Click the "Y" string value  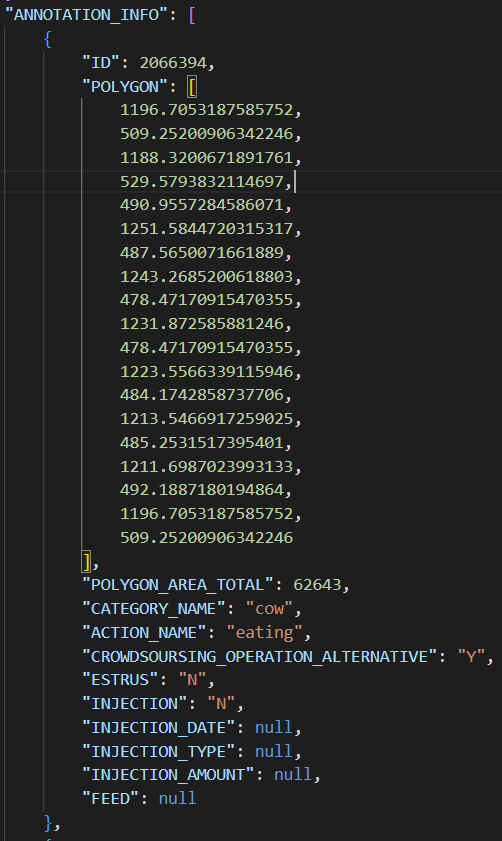(471, 656)
